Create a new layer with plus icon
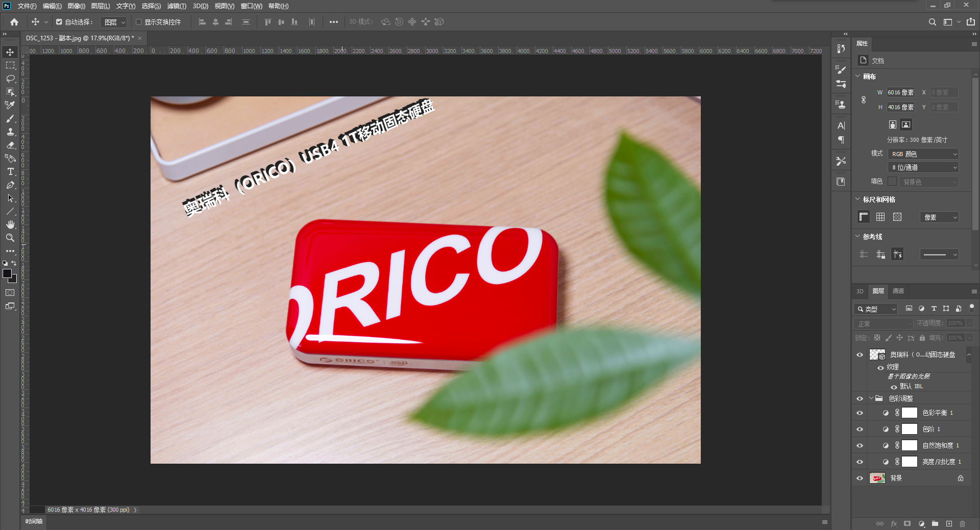This screenshot has height=530, width=980. coord(949,523)
